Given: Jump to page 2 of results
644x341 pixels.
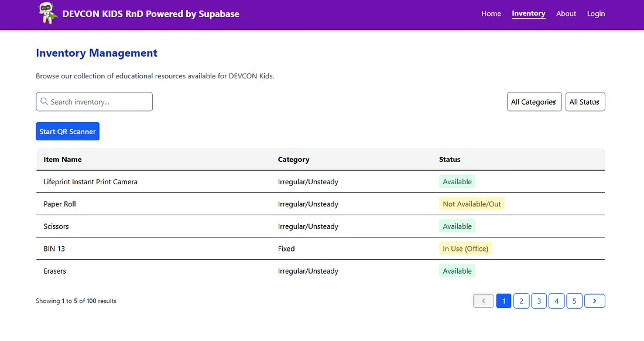Looking at the screenshot, I should [521, 301].
